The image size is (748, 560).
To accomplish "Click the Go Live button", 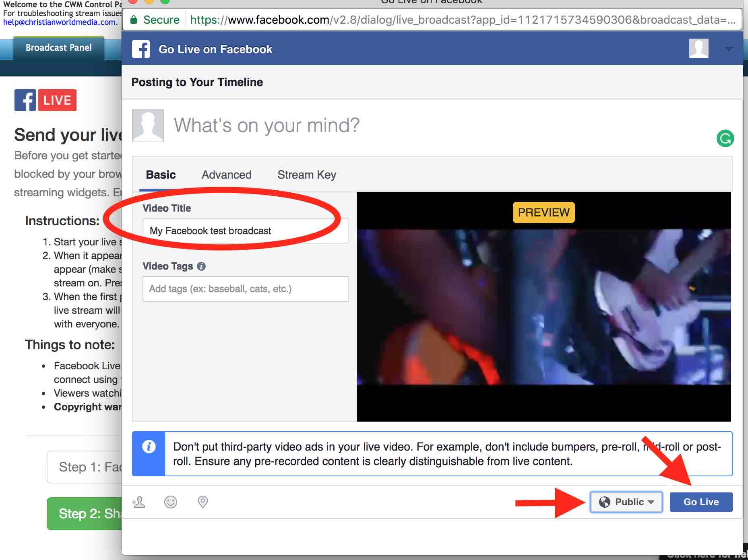I will click(701, 502).
